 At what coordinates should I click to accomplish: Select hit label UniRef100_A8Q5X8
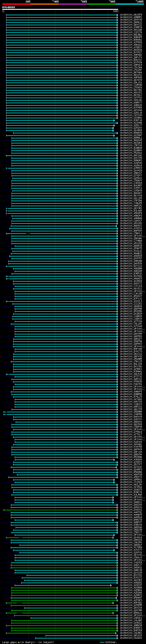pos(131,256)
